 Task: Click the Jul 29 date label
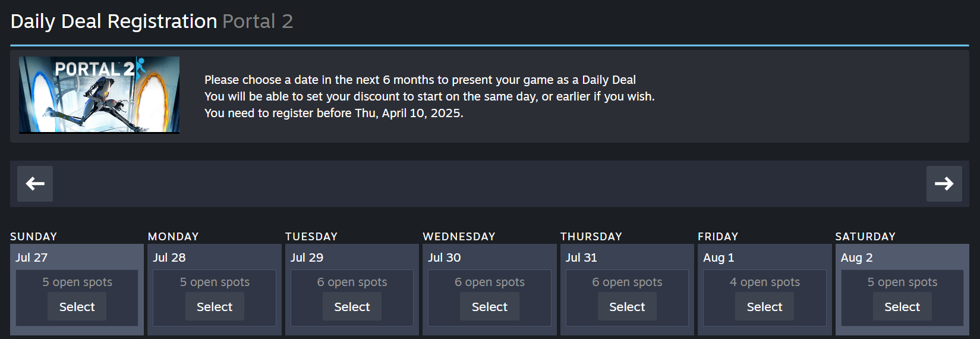pyautogui.click(x=307, y=258)
